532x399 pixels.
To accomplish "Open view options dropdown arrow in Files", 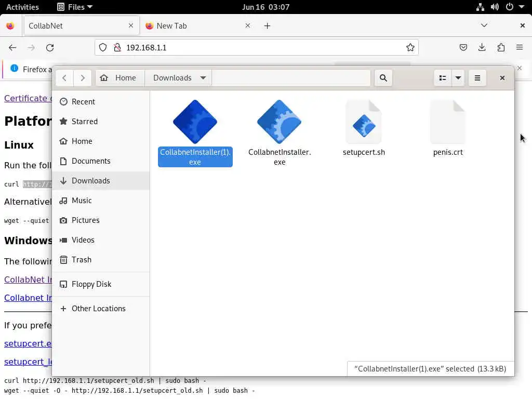I will (458, 78).
